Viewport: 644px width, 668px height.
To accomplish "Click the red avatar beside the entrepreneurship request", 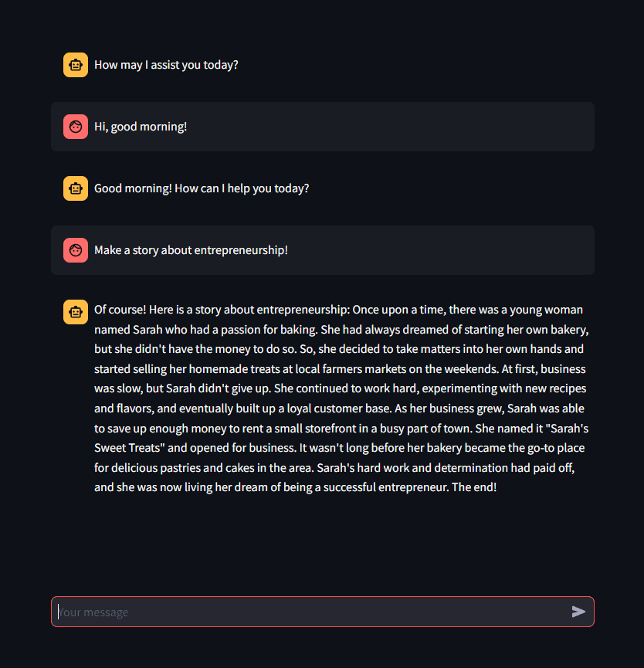I will tap(75, 250).
